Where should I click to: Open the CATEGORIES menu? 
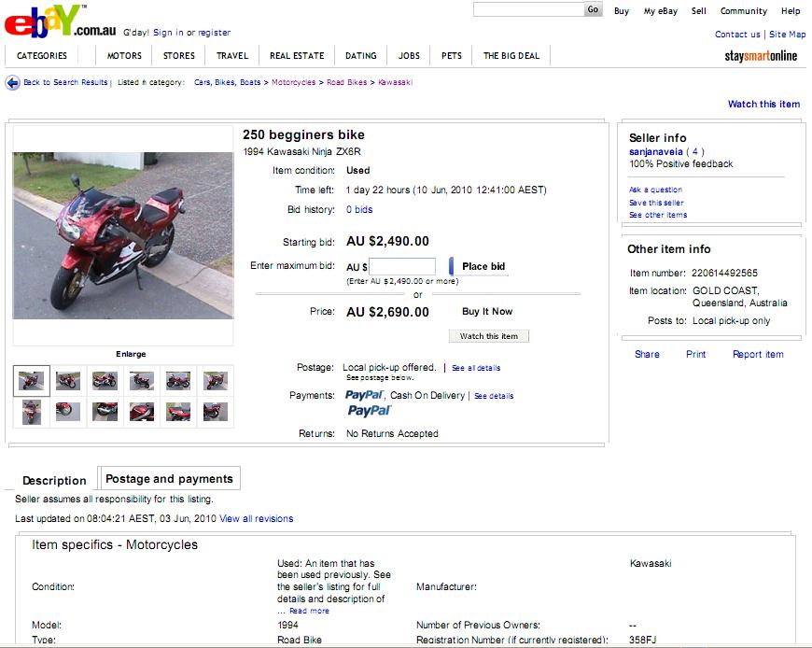pyautogui.click(x=42, y=56)
